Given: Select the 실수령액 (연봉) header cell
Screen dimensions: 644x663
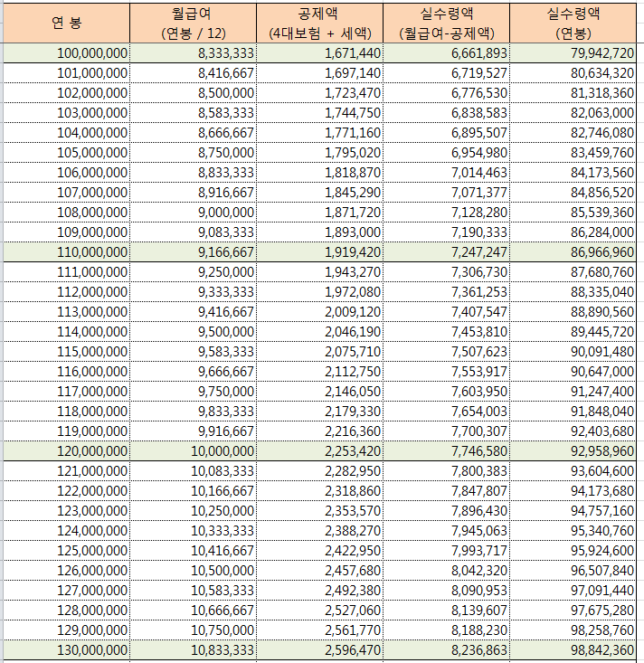Looking at the screenshot, I should click(x=573, y=23).
